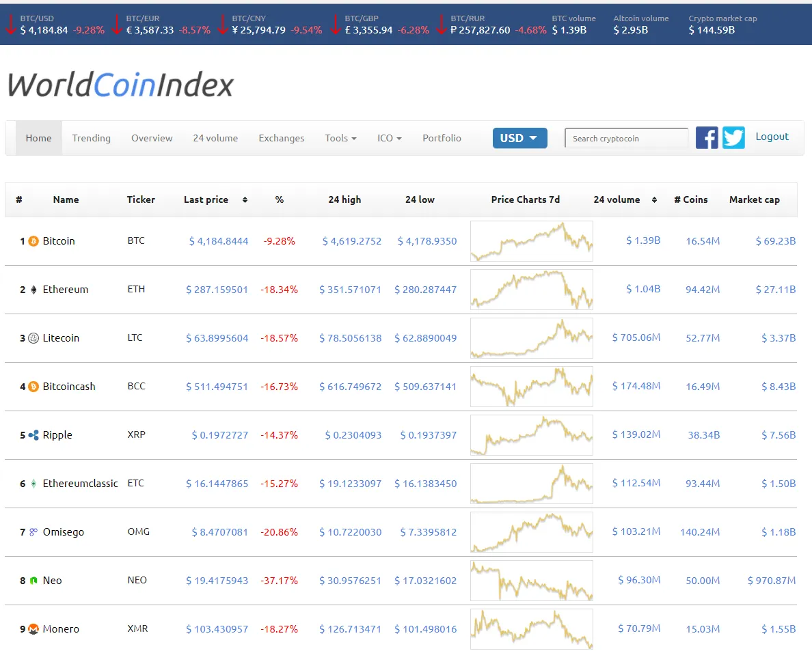Open the Bitcoincash coin link
This screenshot has width=812, height=651.
pyautogui.click(x=69, y=387)
